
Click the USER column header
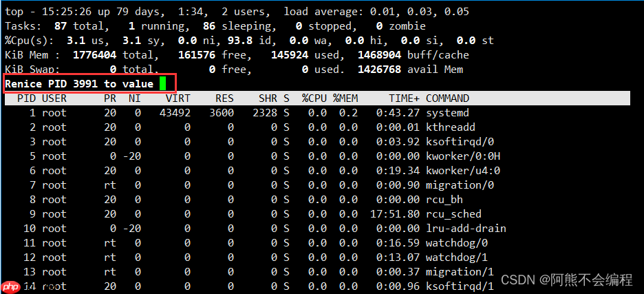(x=54, y=98)
